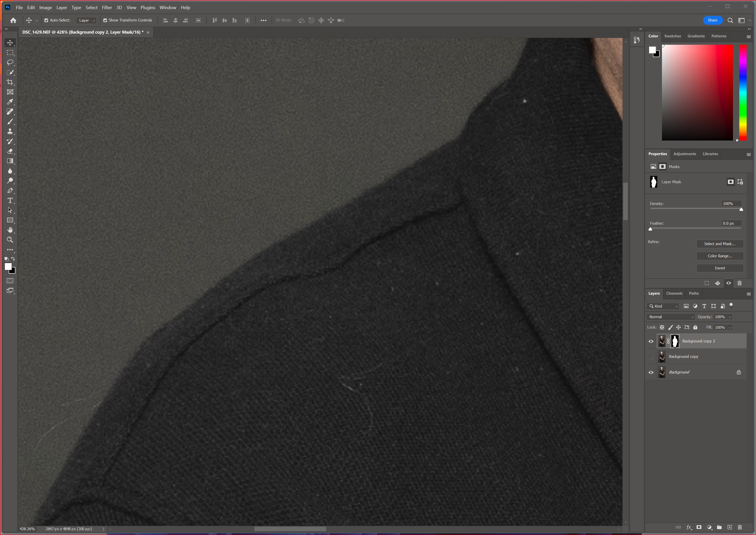
Task: Select the Hand tool
Action: pos(10,230)
